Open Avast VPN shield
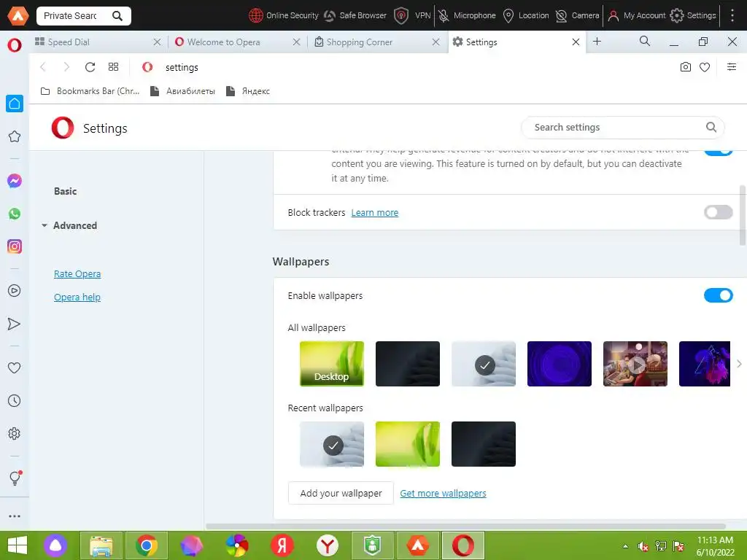Viewport: 747px width, 560px height. (413, 16)
